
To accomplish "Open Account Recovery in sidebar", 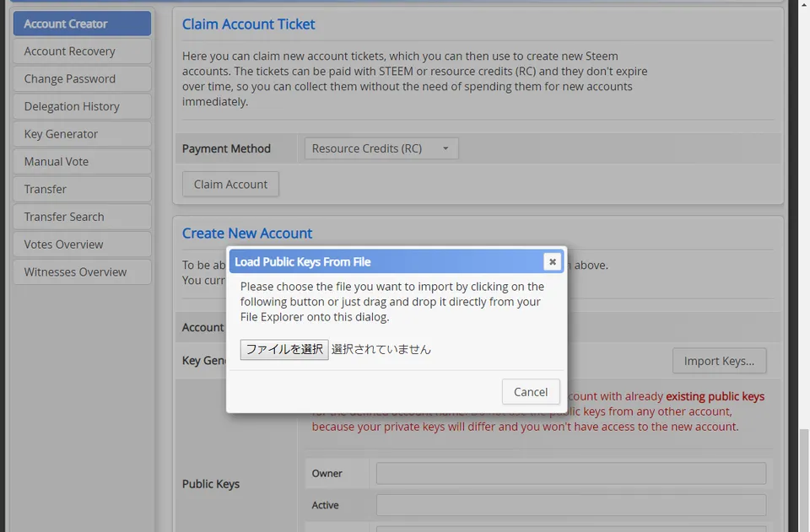I will (82, 51).
